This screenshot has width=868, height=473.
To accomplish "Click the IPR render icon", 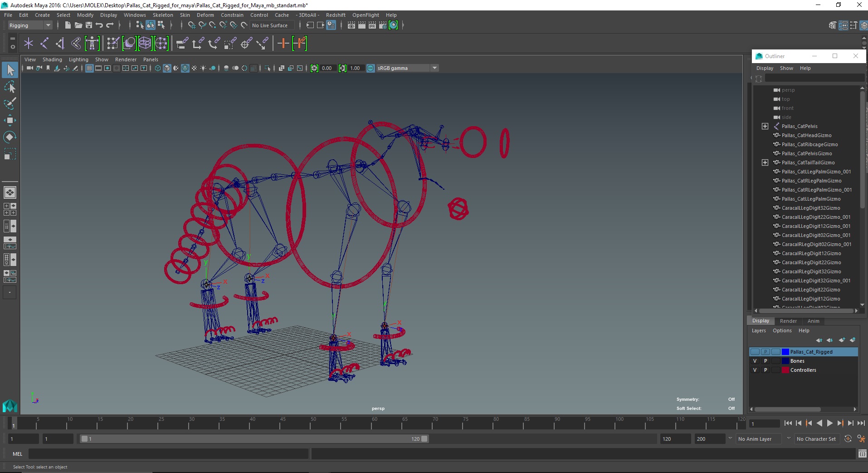I will 372,25.
